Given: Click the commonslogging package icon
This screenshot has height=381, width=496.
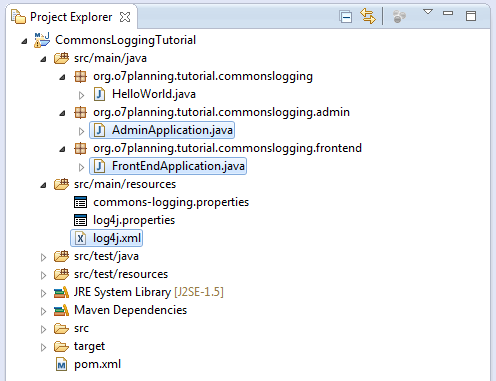Looking at the screenshot, I should 80,76.
